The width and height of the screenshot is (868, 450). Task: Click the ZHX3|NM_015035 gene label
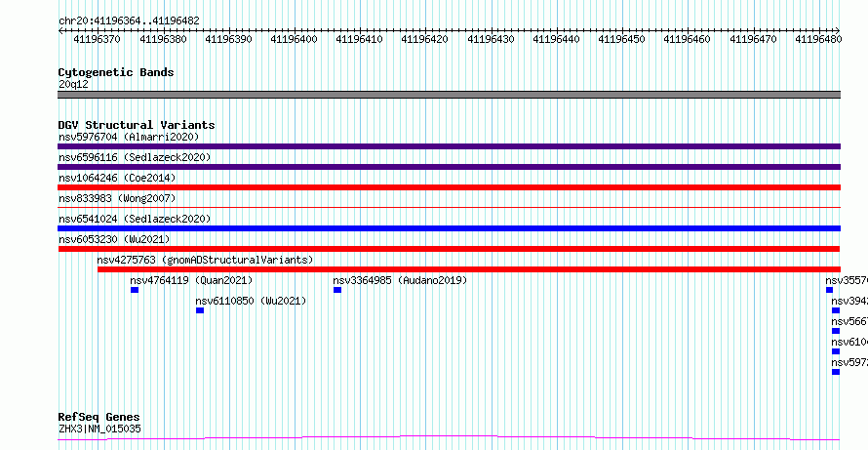99,429
